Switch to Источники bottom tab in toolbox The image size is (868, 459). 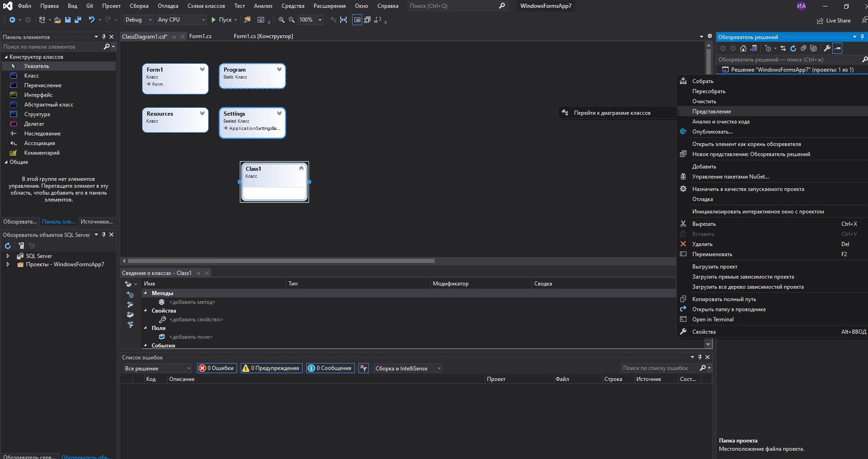pos(97,222)
